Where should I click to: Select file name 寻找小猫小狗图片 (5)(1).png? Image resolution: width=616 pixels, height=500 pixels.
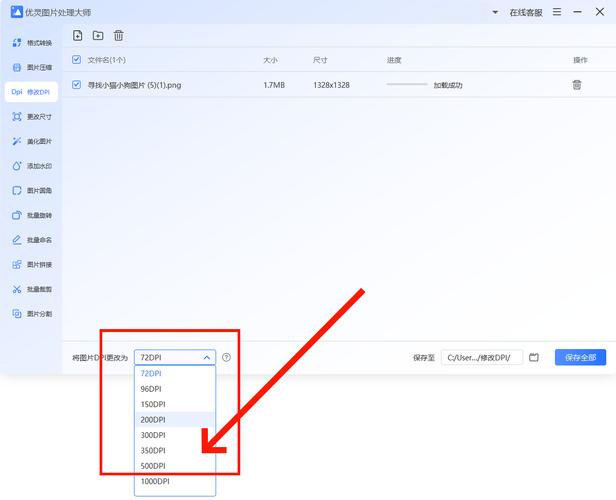[x=134, y=85]
